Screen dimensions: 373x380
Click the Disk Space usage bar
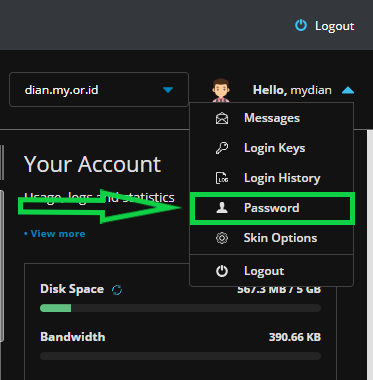tap(180, 308)
